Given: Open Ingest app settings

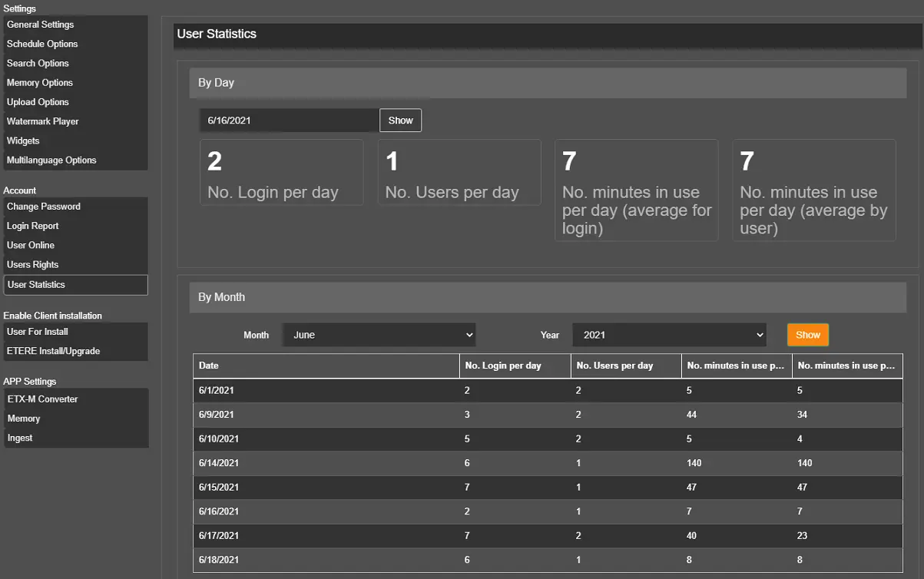Looking at the screenshot, I should click(20, 438).
